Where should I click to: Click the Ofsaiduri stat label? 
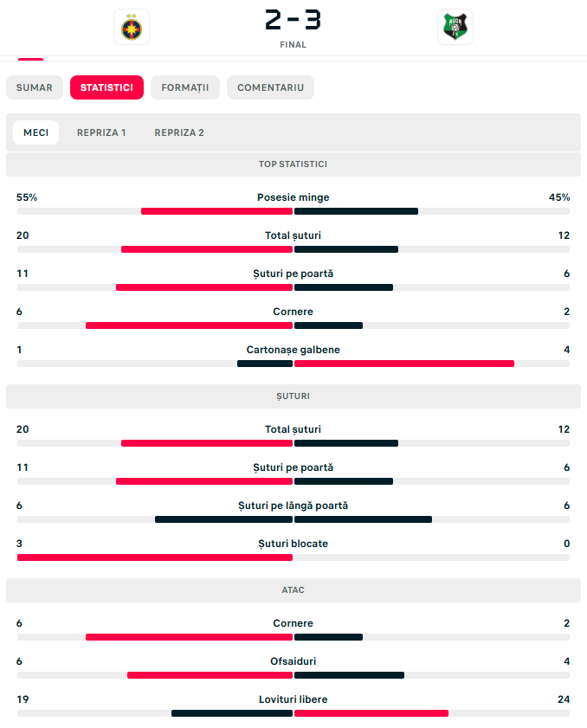click(x=293, y=661)
